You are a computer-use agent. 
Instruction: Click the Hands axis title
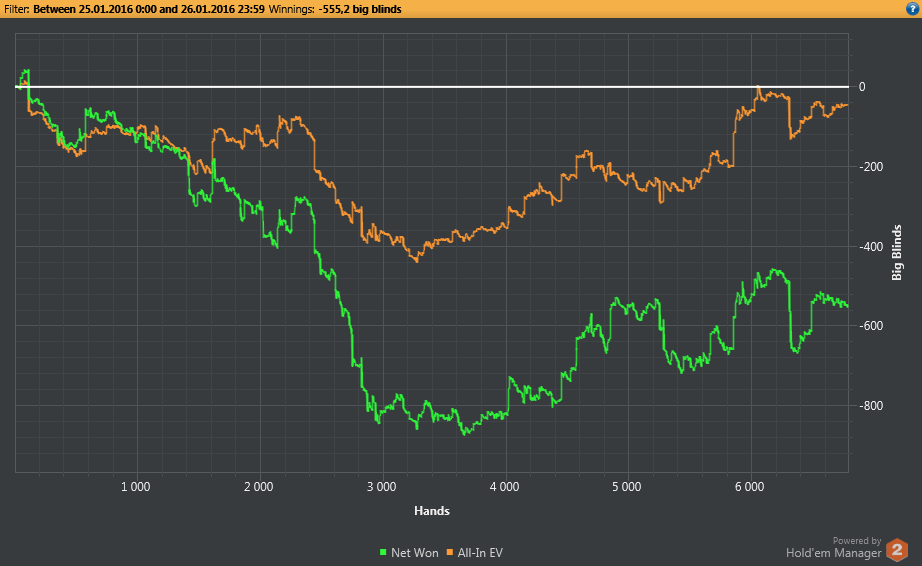(x=432, y=511)
